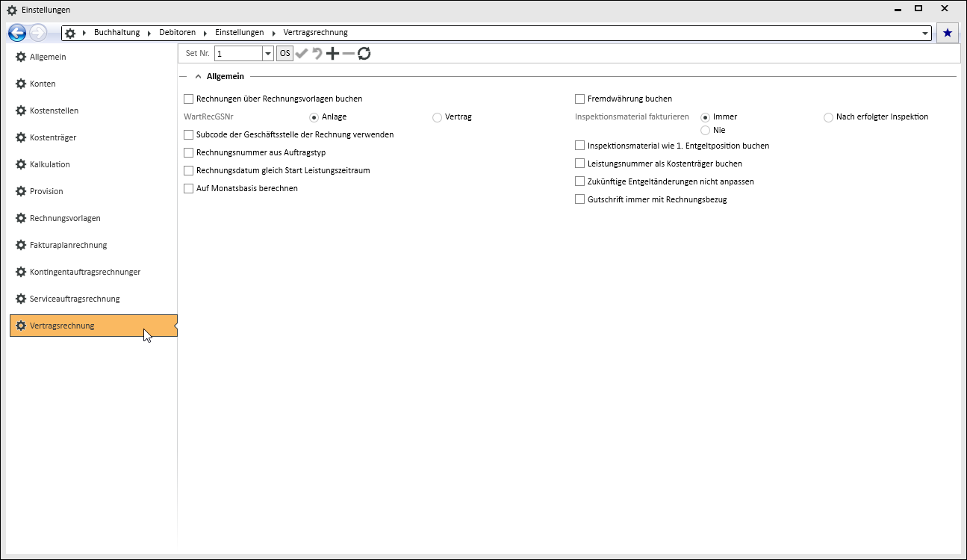Navigate to Einstellungen breadcrumb
967x560 pixels.
click(239, 33)
